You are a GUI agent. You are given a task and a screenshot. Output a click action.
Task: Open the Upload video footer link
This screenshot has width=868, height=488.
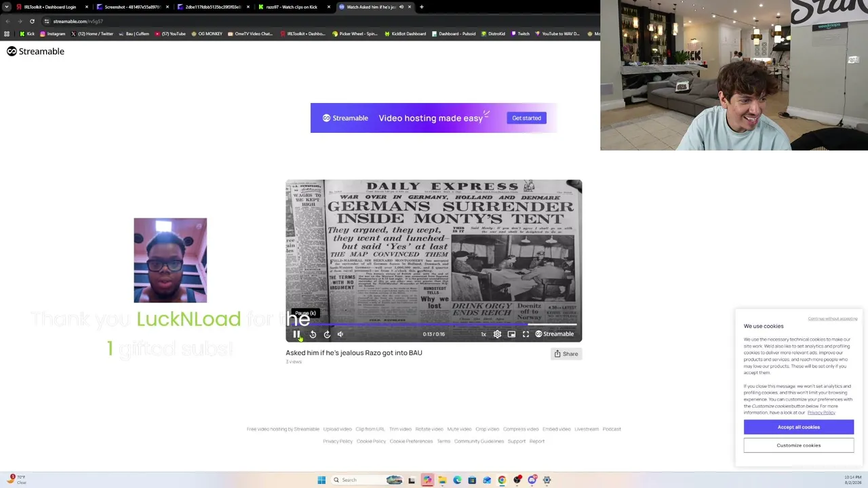click(337, 429)
